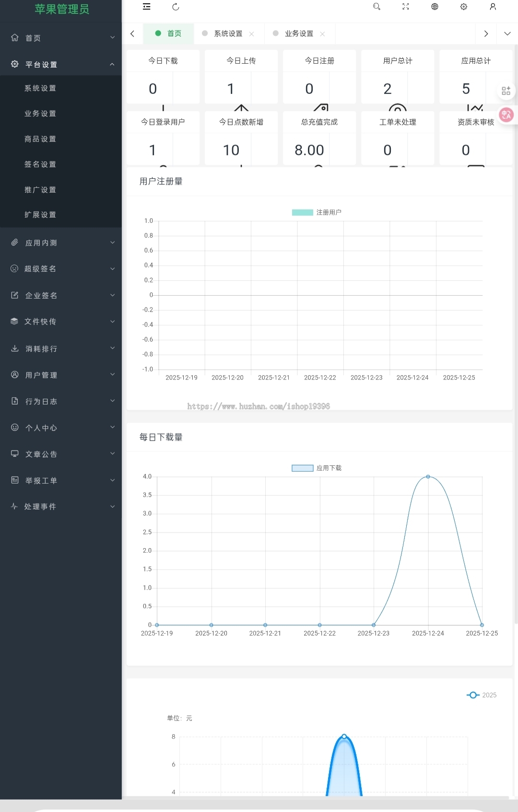The width and height of the screenshot is (518, 812).
Task: Switch to the 系统设置 tab
Action: tap(228, 34)
